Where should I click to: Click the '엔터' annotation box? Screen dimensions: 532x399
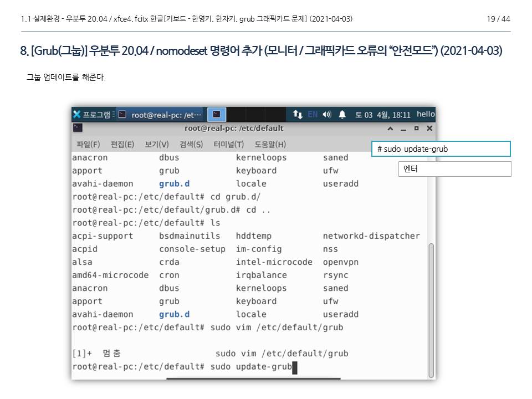[454, 168]
